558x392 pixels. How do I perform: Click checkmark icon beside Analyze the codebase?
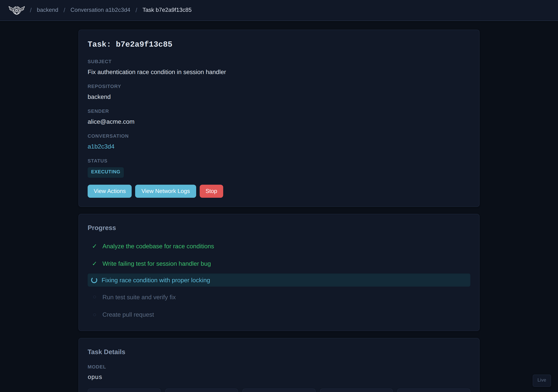pos(94,246)
